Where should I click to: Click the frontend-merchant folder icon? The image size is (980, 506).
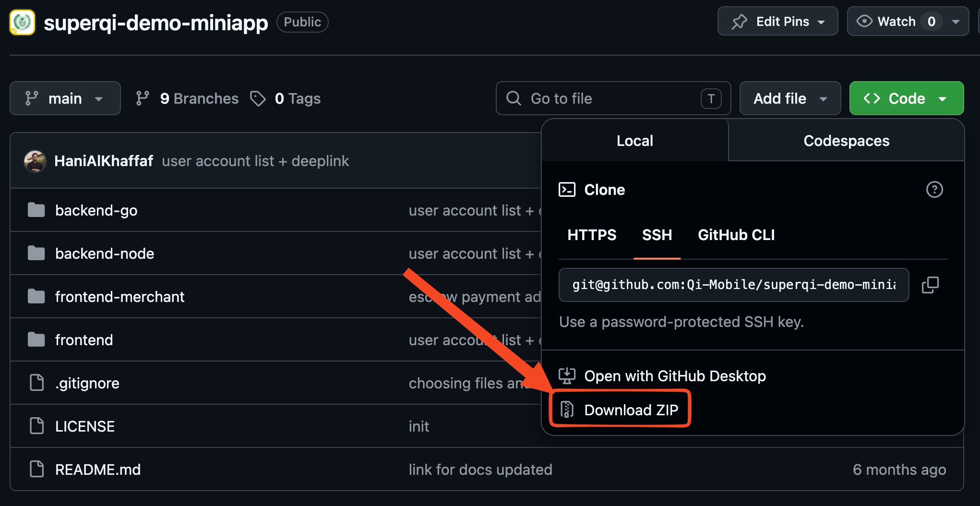36,296
